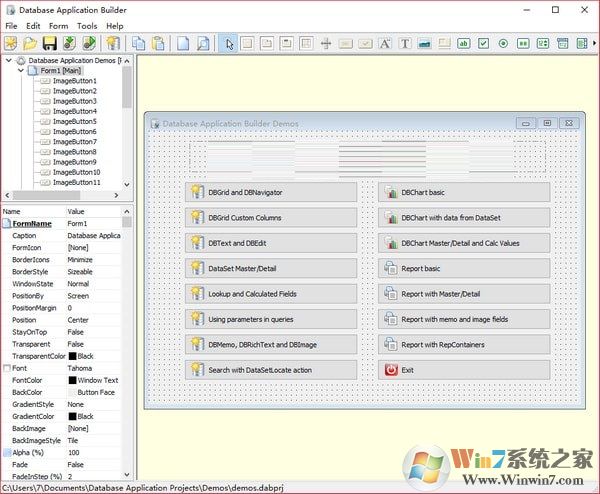Select the crosshair splitter component tool

click(326, 44)
